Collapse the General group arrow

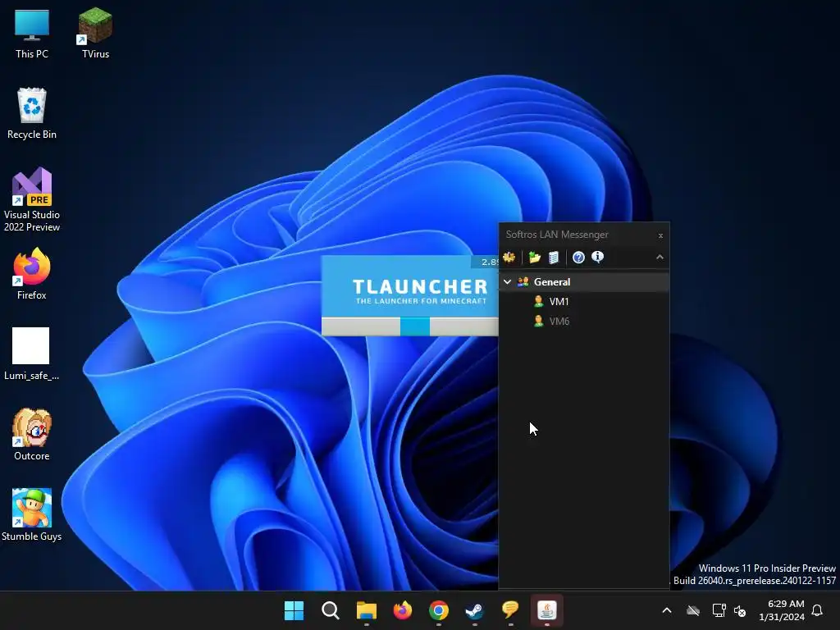(x=507, y=282)
